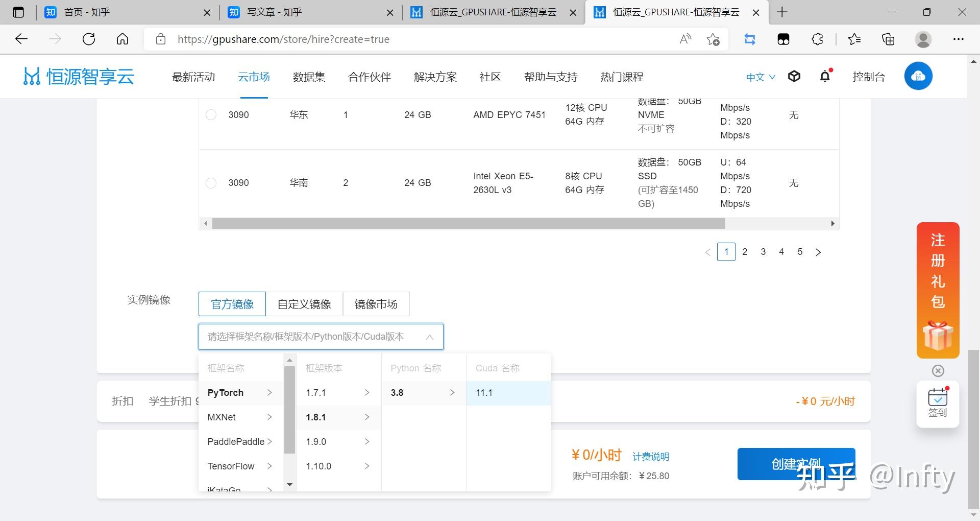Open 云市场 nav item
The width and height of the screenshot is (980, 521).
[254, 77]
